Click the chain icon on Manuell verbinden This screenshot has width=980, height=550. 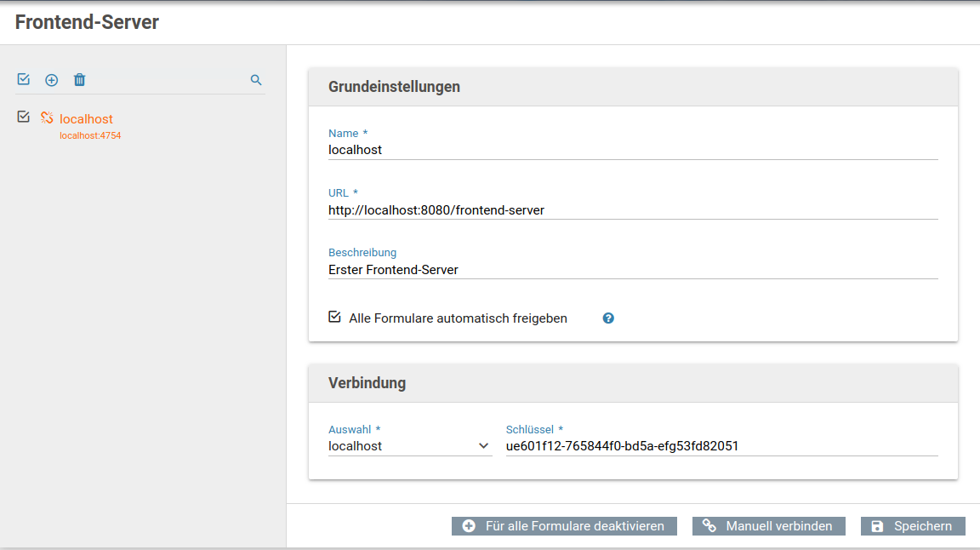tap(709, 526)
